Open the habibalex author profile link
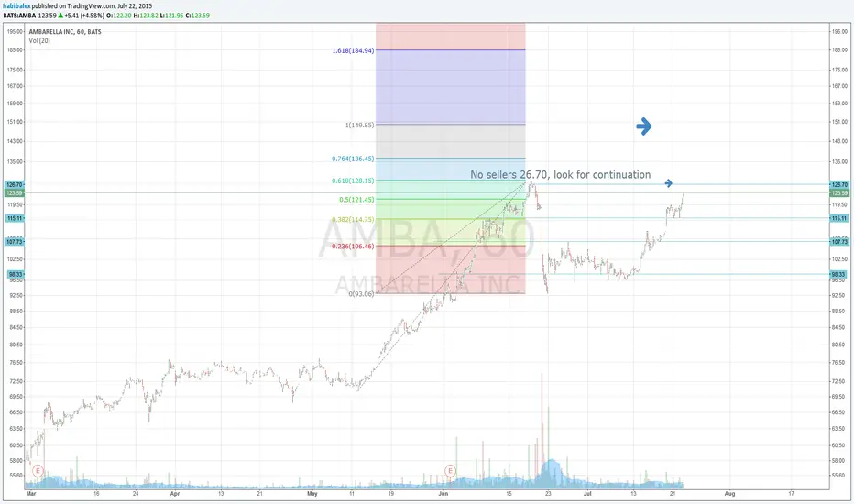The width and height of the screenshot is (854, 504). click(16, 6)
